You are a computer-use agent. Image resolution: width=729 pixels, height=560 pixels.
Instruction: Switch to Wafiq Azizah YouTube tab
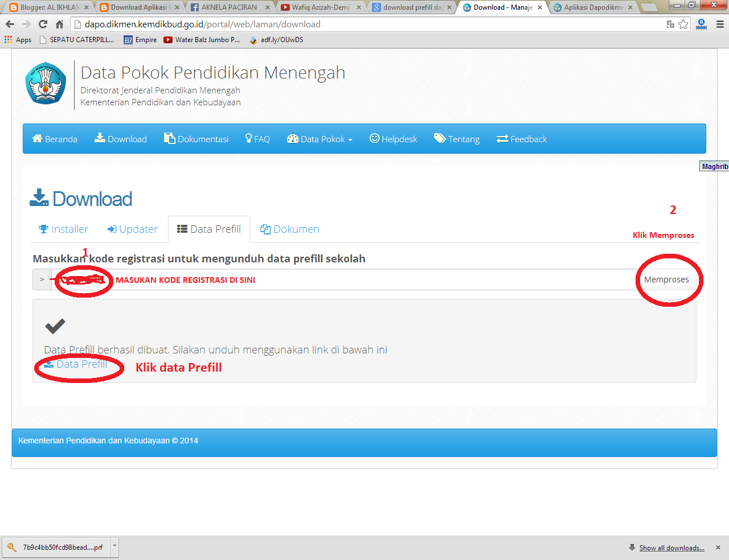[x=321, y=7]
